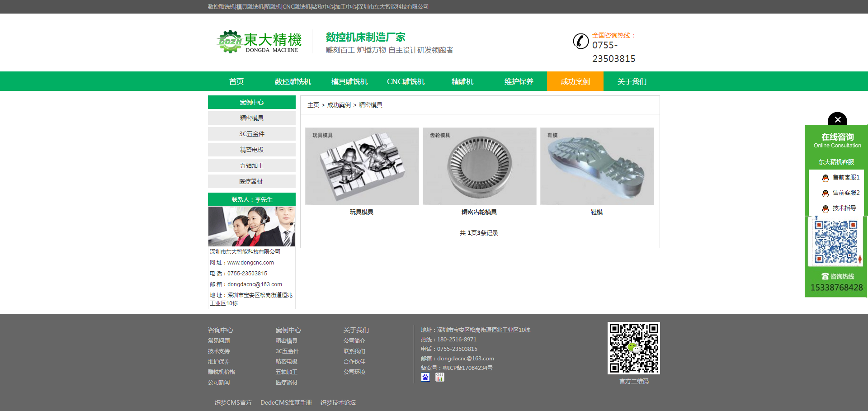
Task: Click the 主页 breadcrumb link
Action: (x=312, y=104)
